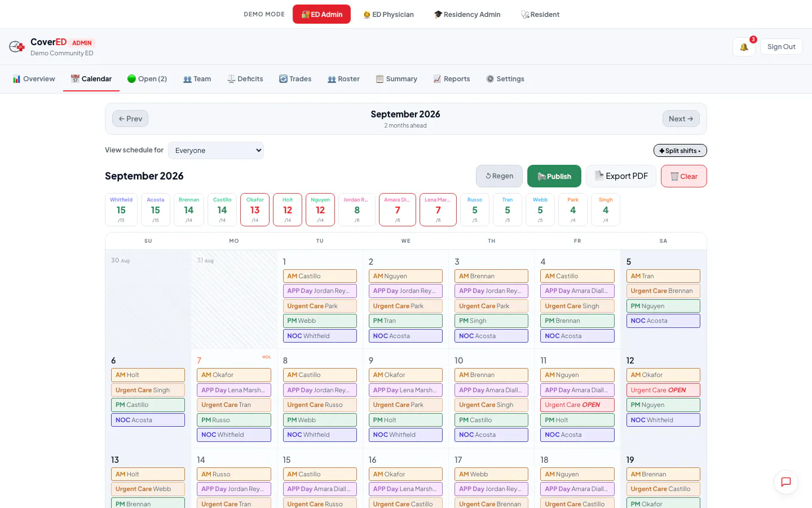Open Urgent Care OPEN shift on September 11
Screen dimensions: 812x508
pos(577,405)
